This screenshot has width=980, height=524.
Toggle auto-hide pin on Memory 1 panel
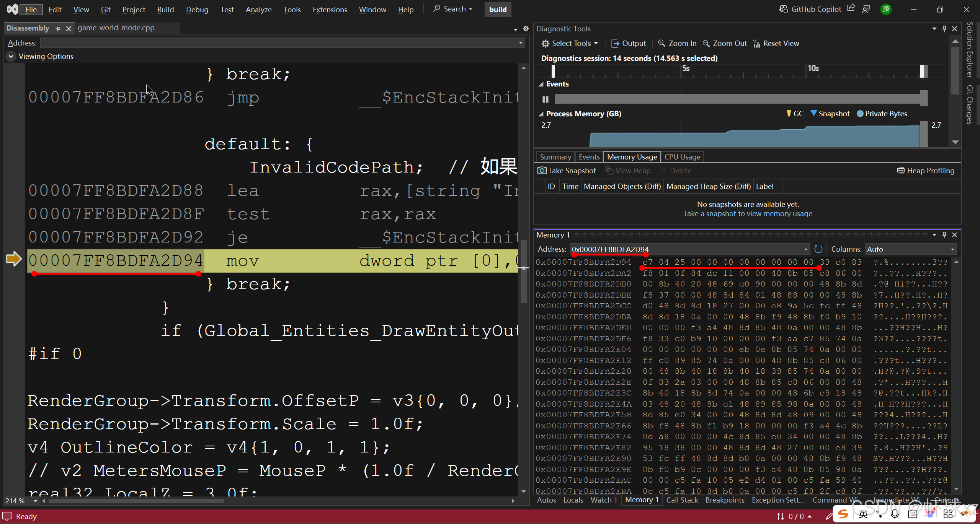pyautogui.click(x=944, y=234)
